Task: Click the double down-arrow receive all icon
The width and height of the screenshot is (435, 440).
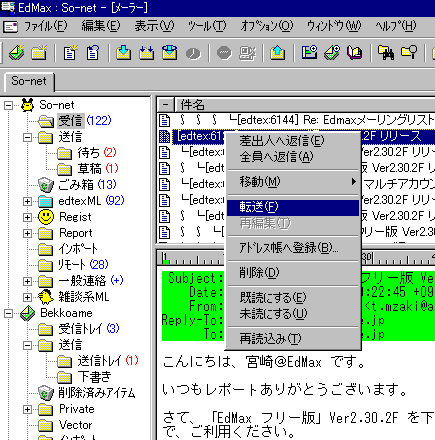Action: (147, 53)
